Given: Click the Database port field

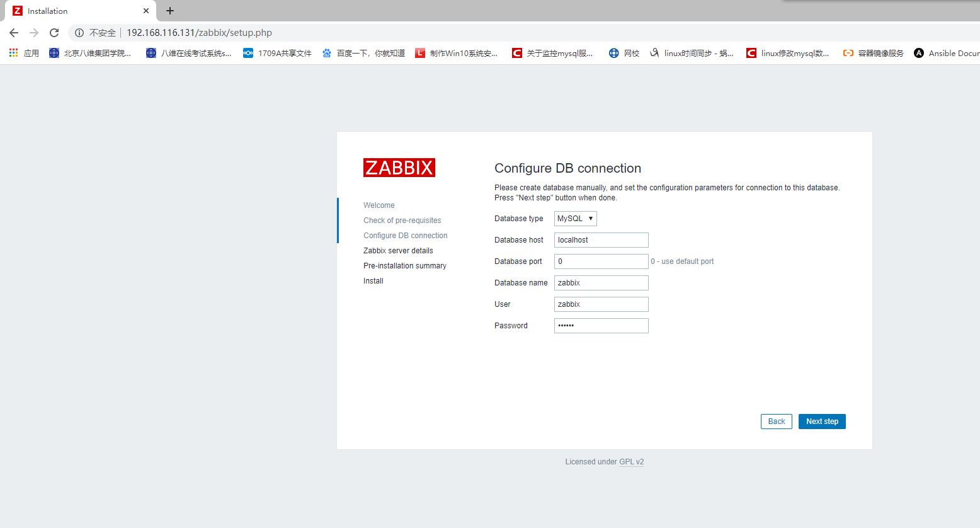Looking at the screenshot, I should coord(601,261).
